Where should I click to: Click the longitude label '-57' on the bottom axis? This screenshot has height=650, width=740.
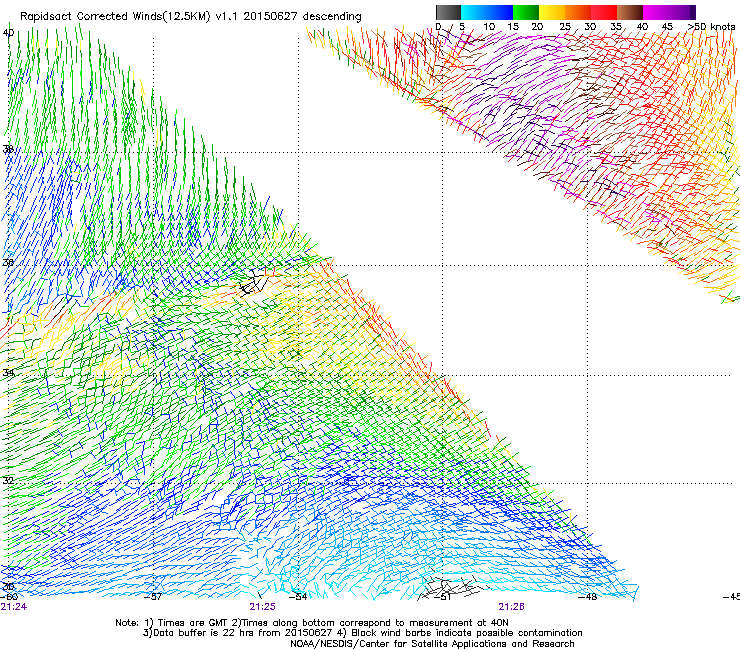pyautogui.click(x=153, y=597)
